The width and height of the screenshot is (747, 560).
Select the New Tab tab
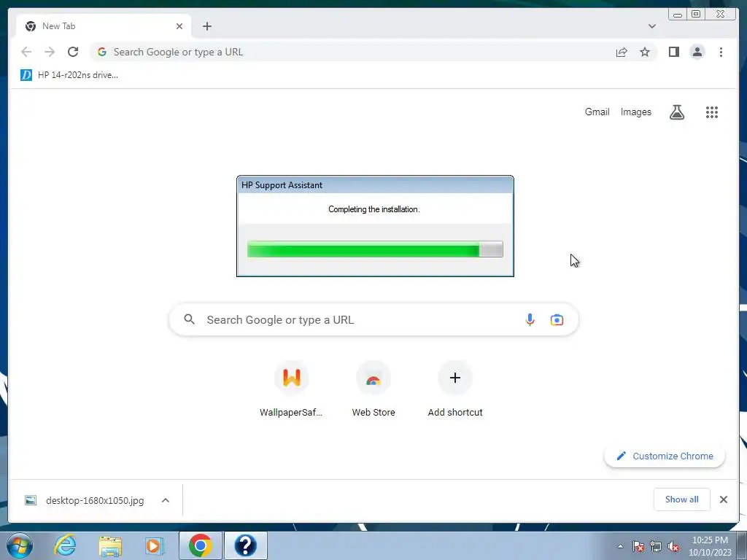click(x=104, y=26)
